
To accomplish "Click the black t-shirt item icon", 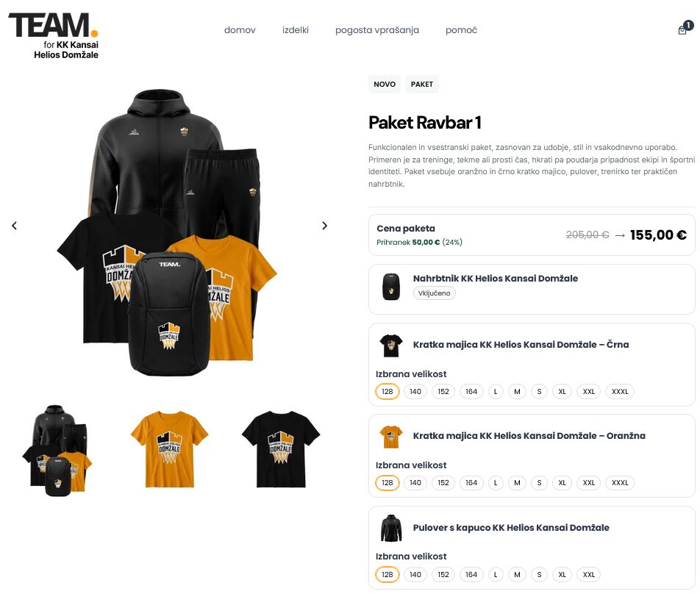I will click(391, 346).
